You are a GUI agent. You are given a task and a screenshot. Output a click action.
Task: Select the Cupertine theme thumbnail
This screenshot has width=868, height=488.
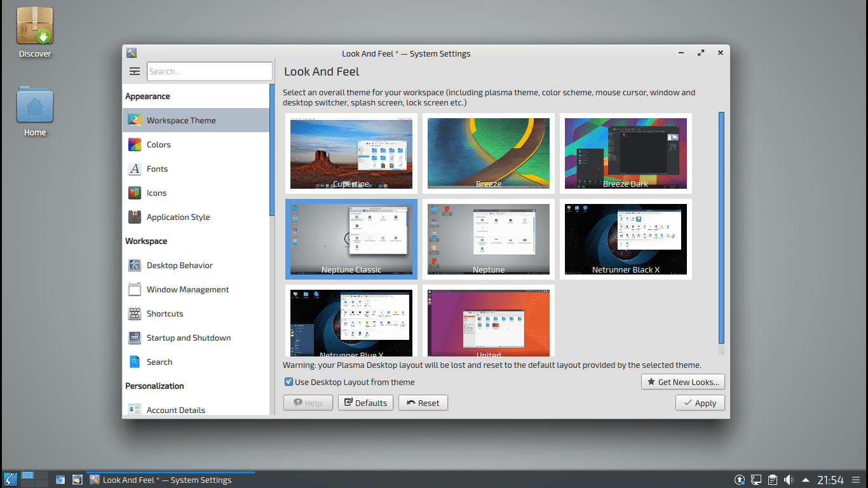[351, 154]
